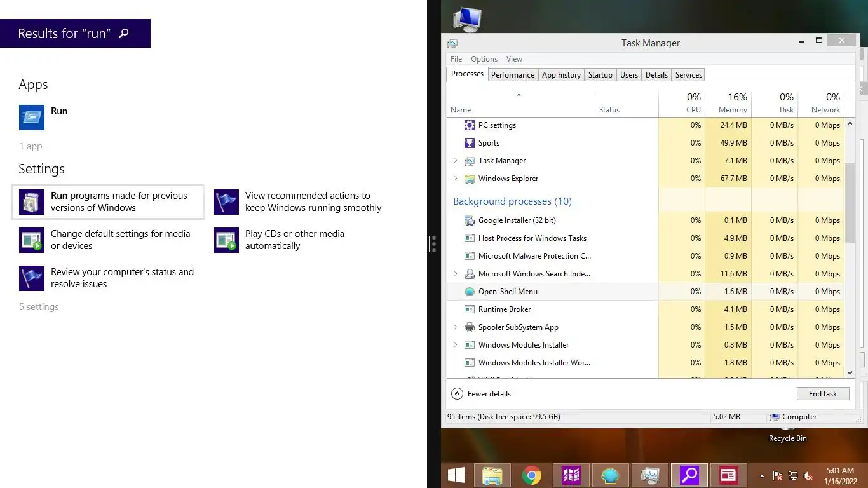The width and height of the screenshot is (868, 488).
Task: Click the split-screen divider handle
Action: pos(433,244)
